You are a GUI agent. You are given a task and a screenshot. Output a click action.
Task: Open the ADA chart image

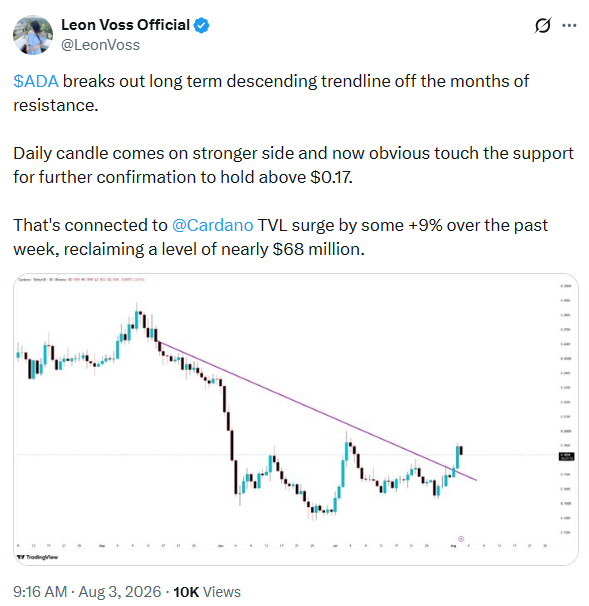coord(296,419)
